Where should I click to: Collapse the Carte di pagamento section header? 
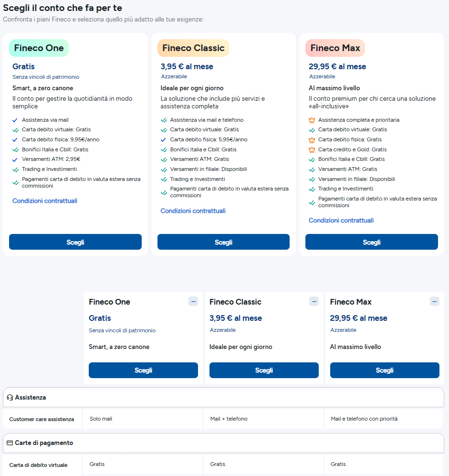223,443
